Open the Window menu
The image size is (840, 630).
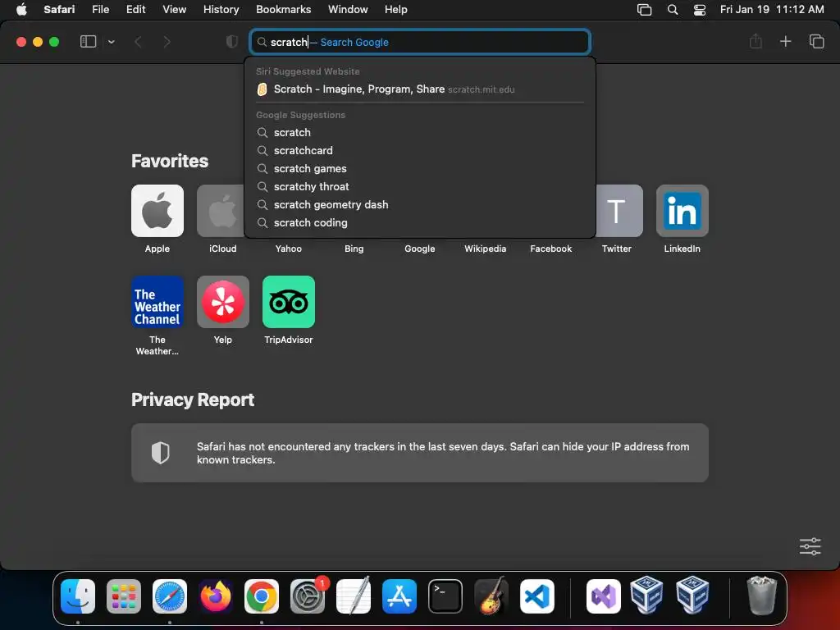pyautogui.click(x=348, y=9)
